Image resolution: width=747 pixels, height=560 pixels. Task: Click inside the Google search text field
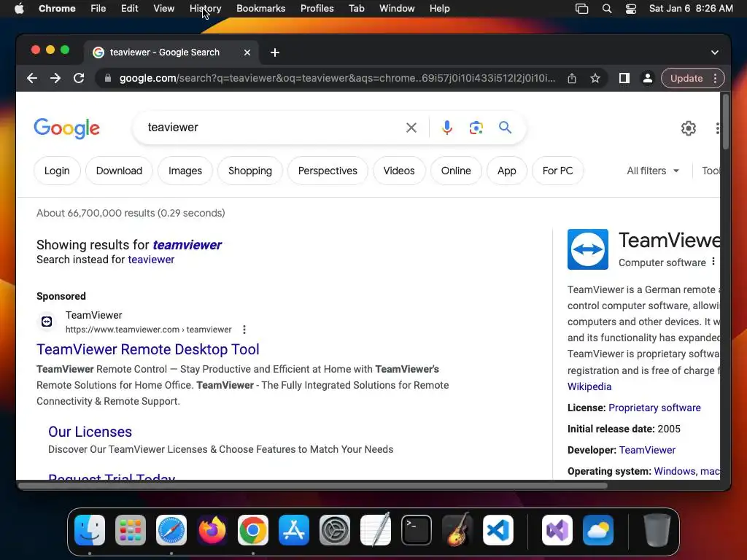tap(271, 128)
